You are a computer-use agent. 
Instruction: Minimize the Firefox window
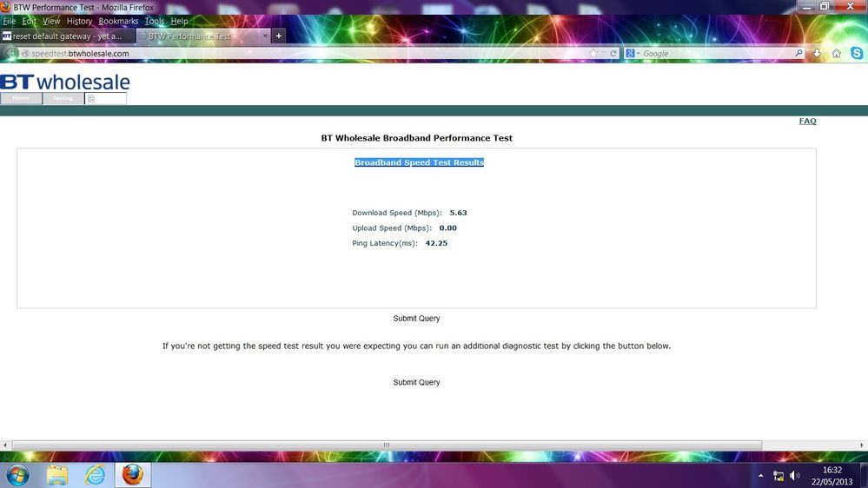coord(807,6)
